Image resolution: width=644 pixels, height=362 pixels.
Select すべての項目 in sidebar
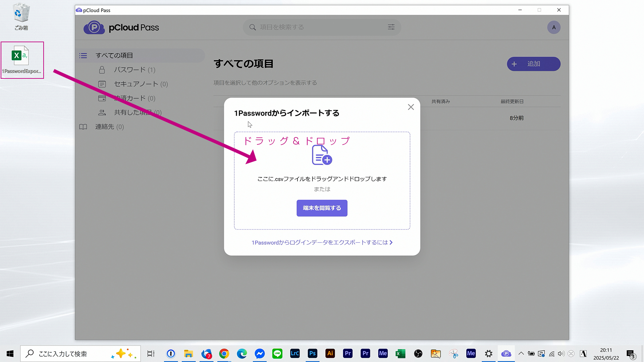click(x=114, y=56)
